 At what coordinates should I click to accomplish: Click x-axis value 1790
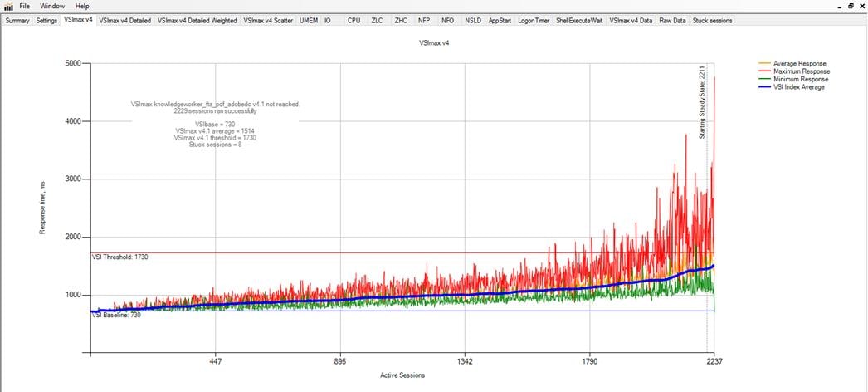(x=590, y=362)
